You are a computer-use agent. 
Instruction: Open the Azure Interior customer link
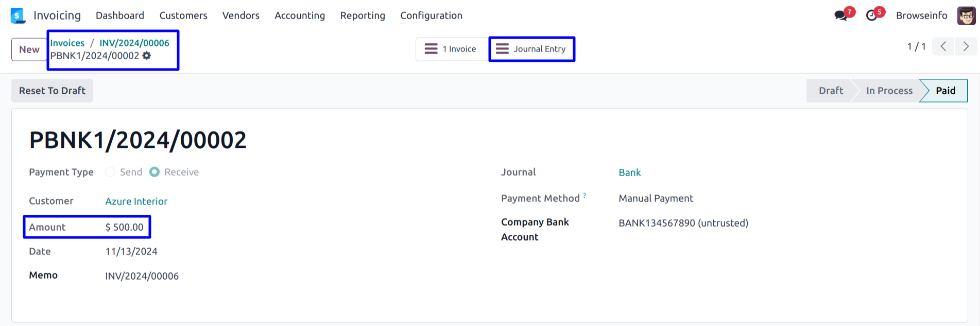coord(136,201)
